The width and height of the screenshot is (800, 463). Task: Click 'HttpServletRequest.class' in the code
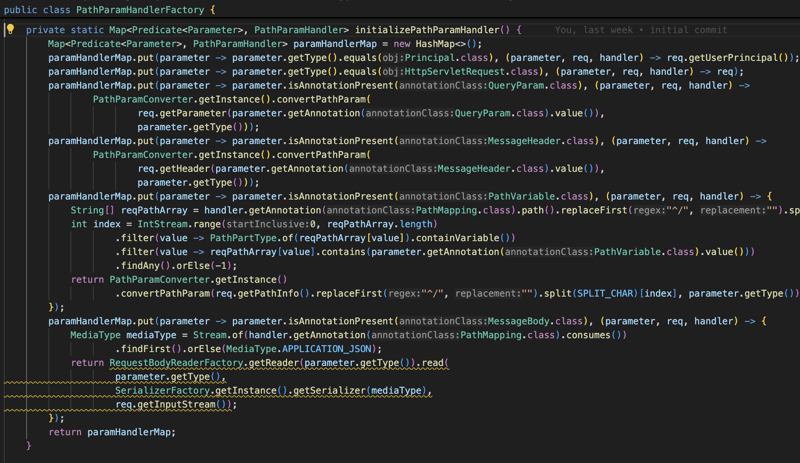(472, 71)
